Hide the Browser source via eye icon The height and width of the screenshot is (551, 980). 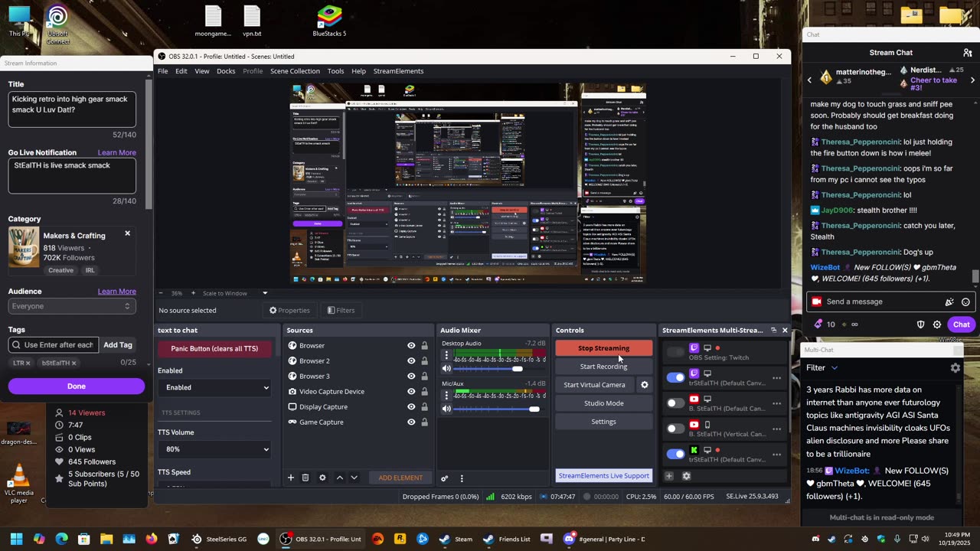[411, 346]
